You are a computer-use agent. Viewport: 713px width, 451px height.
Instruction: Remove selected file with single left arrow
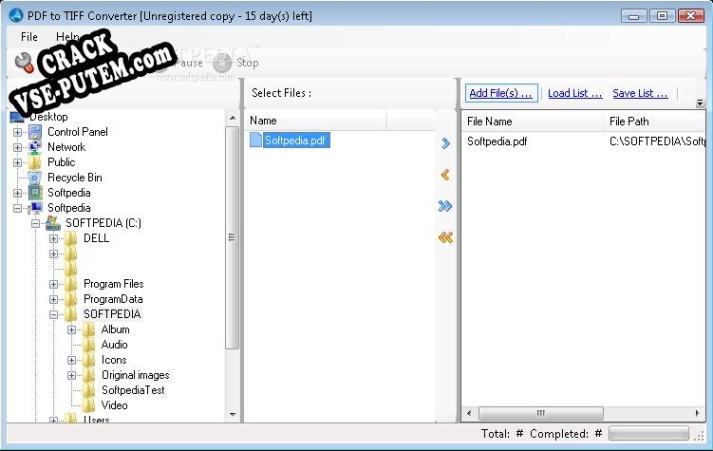pyautogui.click(x=446, y=175)
